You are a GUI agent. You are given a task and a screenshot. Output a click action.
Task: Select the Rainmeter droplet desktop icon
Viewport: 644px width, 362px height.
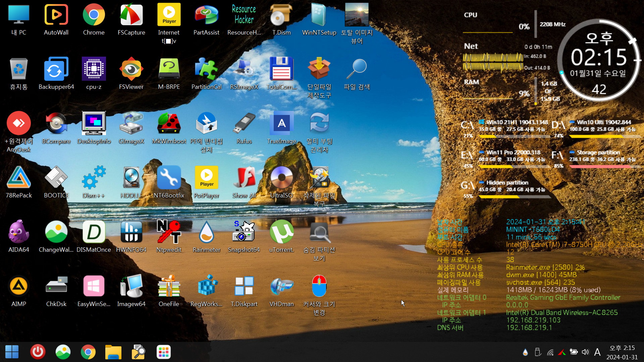[206, 237]
